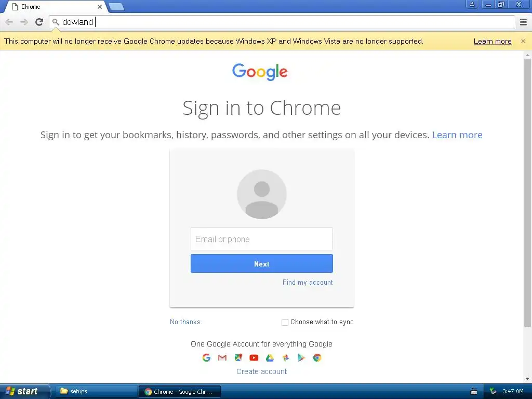Click the Google logo
This screenshot has height=399, width=532.
(260, 72)
